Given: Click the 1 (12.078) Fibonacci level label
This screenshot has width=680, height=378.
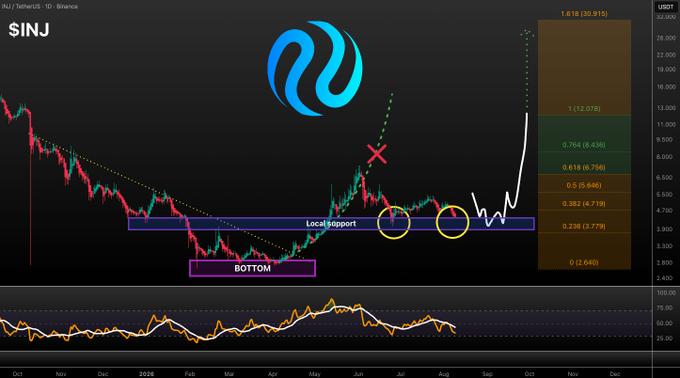Looking at the screenshot, I should click(x=584, y=109).
